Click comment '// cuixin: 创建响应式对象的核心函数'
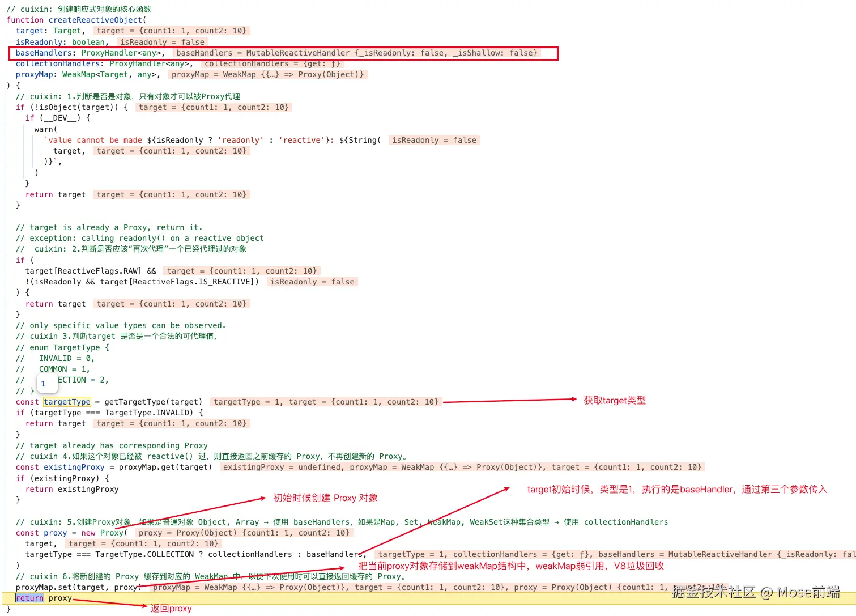856x616 pixels. (79, 9)
